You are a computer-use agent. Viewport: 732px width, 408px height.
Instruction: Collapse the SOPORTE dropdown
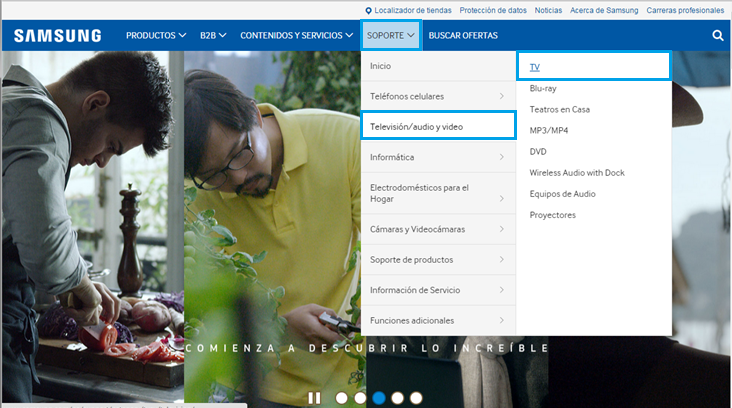(391, 35)
